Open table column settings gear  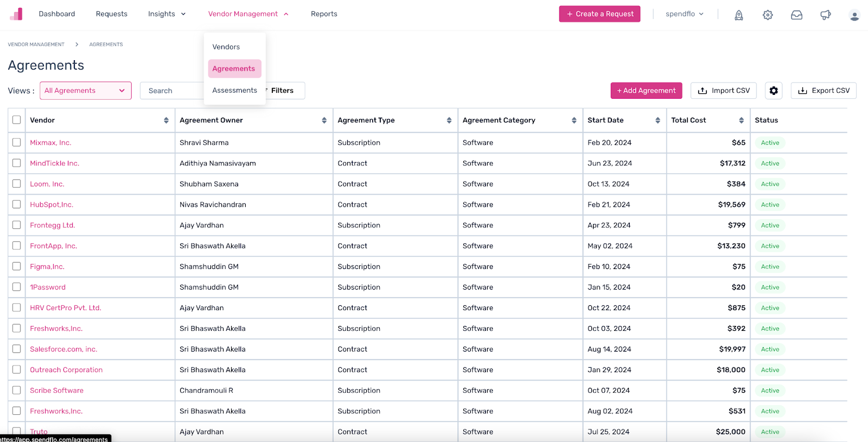click(x=774, y=91)
